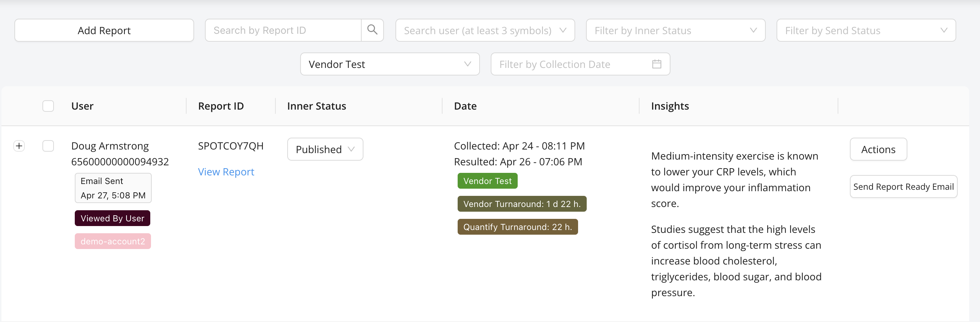Expand Doug Armstrong's row with plus icon
This screenshot has width=980, height=322.
click(19, 146)
